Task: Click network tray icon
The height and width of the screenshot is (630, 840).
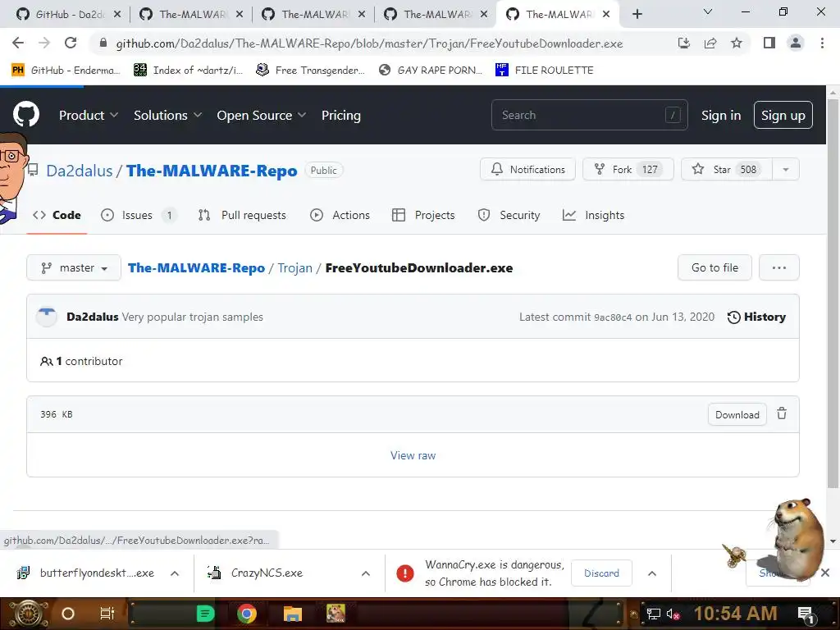Action: click(653, 614)
